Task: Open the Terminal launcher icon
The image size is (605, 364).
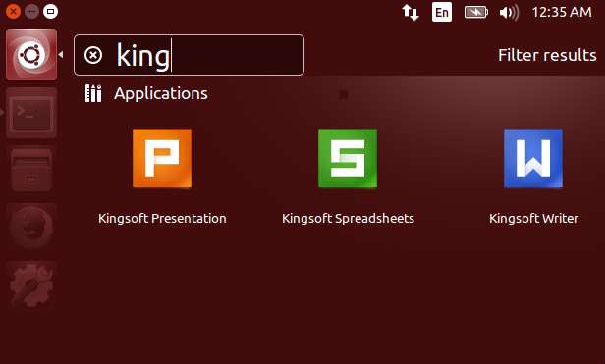Action: click(31, 113)
